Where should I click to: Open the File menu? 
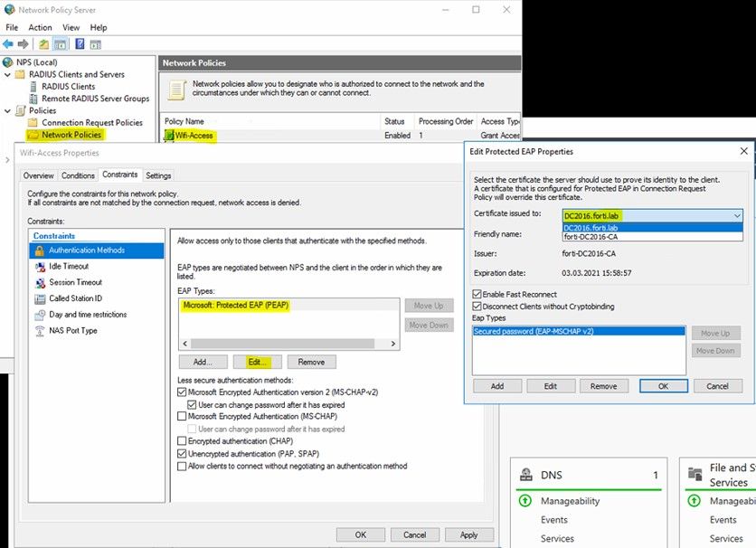12,27
